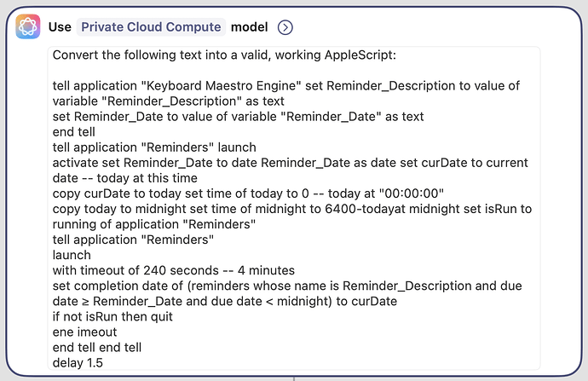The height and width of the screenshot is (381, 588).
Task: Click the first "end tell" line
Action: [x=76, y=132]
